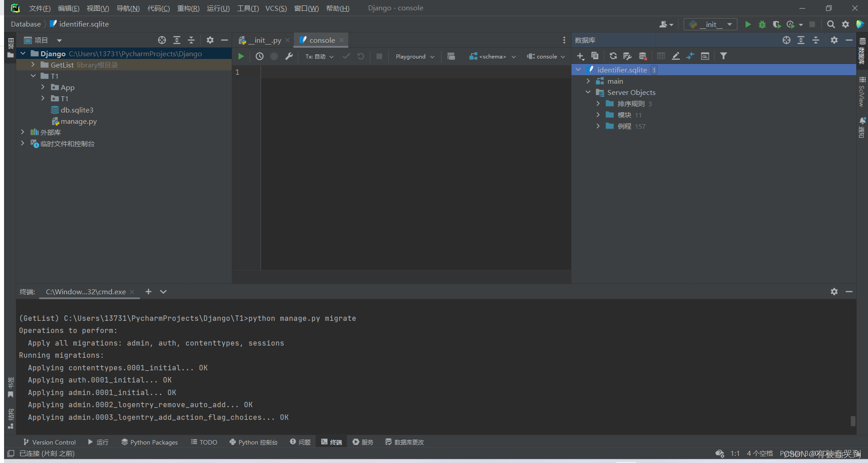Open Tx auto transaction mode dropdown

tap(319, 56)
